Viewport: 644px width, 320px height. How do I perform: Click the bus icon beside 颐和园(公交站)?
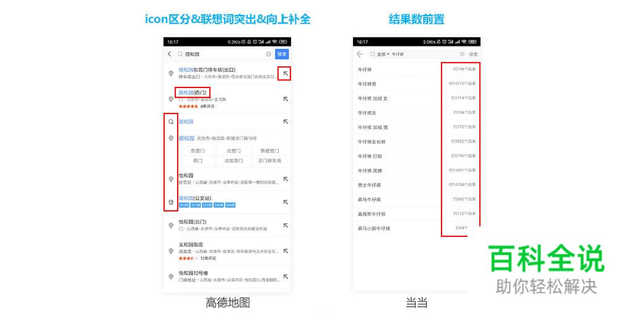171,202
